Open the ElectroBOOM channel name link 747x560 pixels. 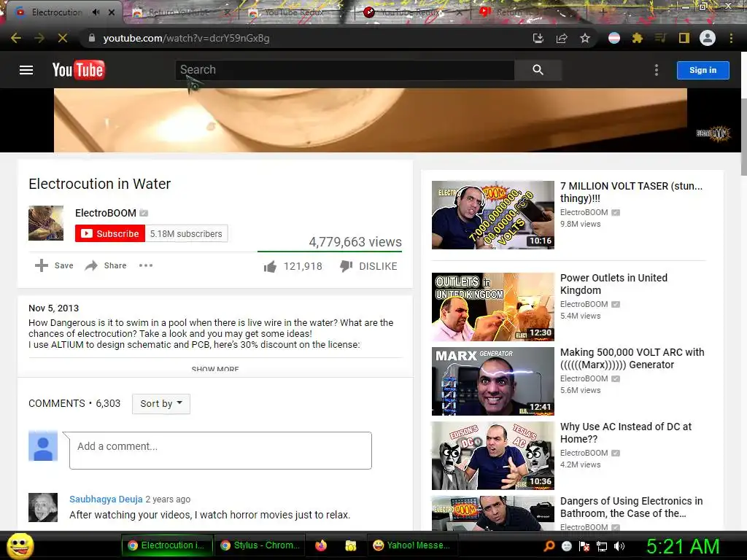(x=106, y=213)
